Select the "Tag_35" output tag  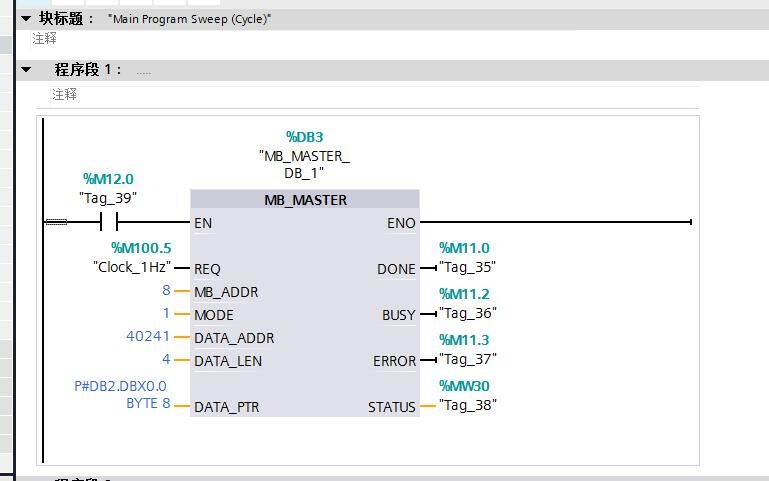pyautogui.click(x=467, y=267)
